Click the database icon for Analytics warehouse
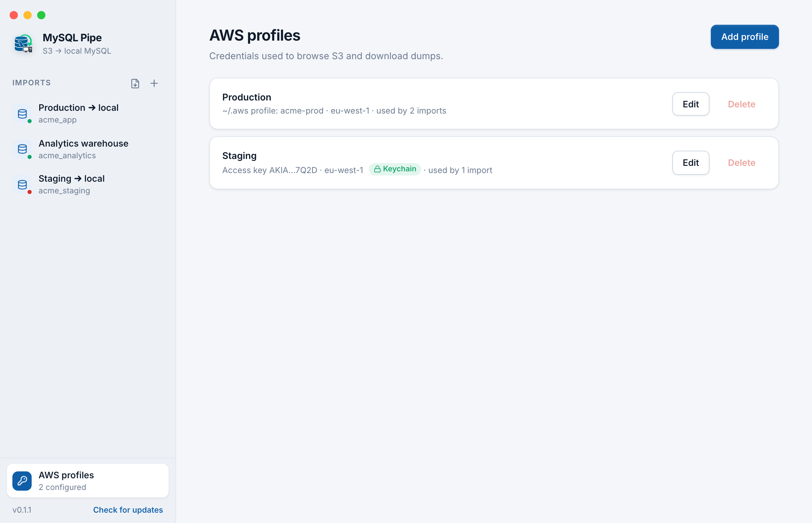 [22, 149]
